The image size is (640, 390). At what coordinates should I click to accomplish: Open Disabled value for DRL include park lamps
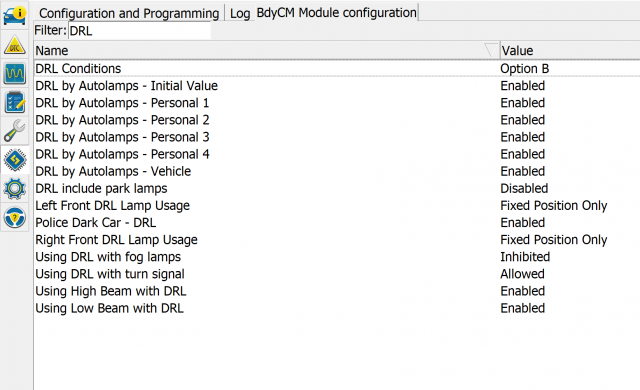pos(524,188)
